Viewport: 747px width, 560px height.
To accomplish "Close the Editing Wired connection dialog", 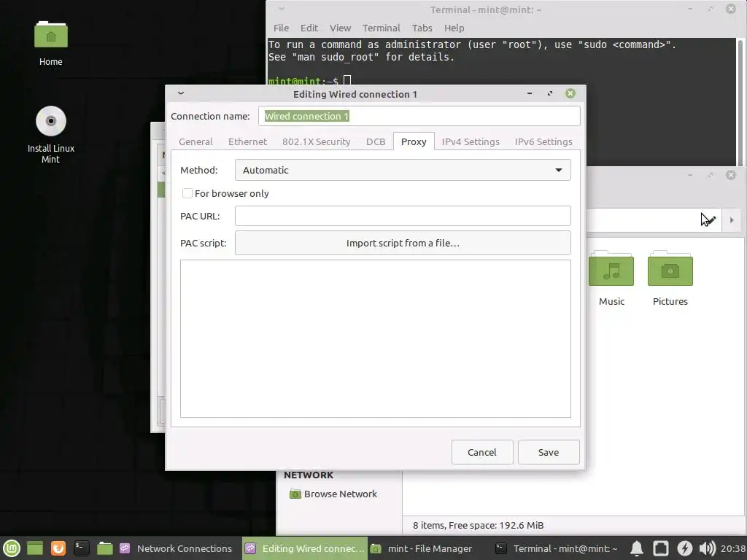I will click(570, 93).
